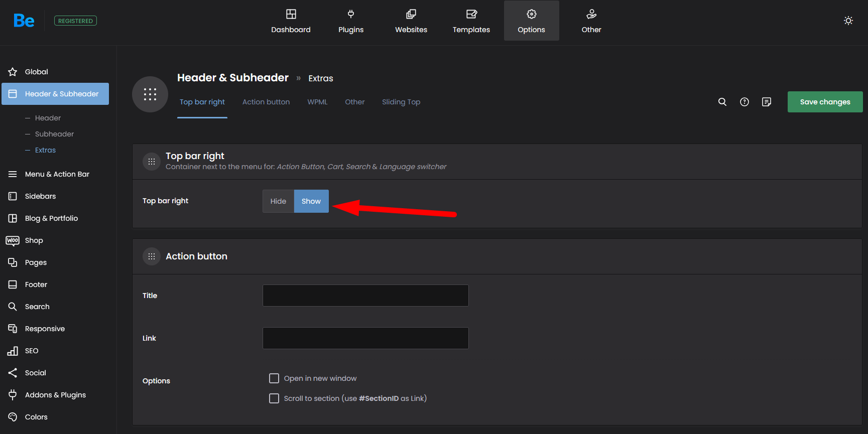Image resolution: width=868 pixels, height=434 pixels.
Task: Toggle the light/dark theme sun icon
Action: (x=848, y=21)
